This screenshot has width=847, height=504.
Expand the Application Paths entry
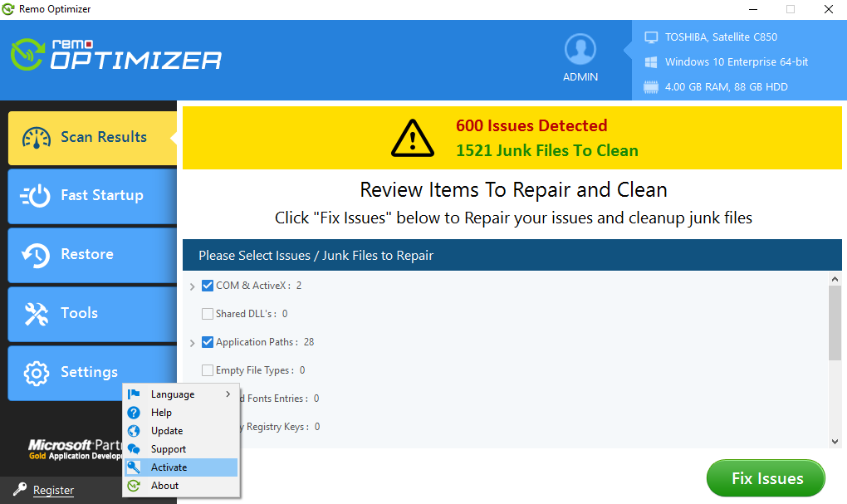pyautogui.click(x=193, y=341)
